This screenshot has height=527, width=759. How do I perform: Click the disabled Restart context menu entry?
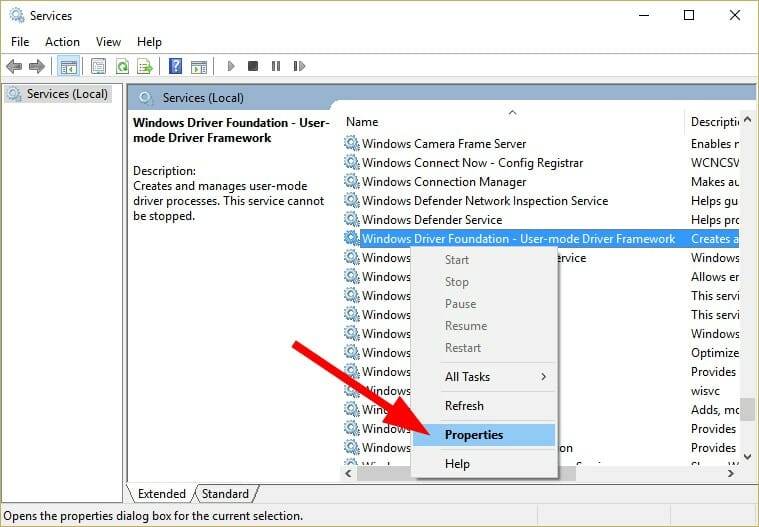click(484, 348)
